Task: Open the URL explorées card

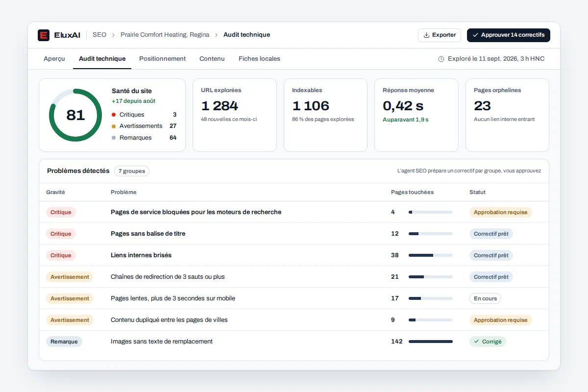Action: pyautogui.click(x=235, y=115)
